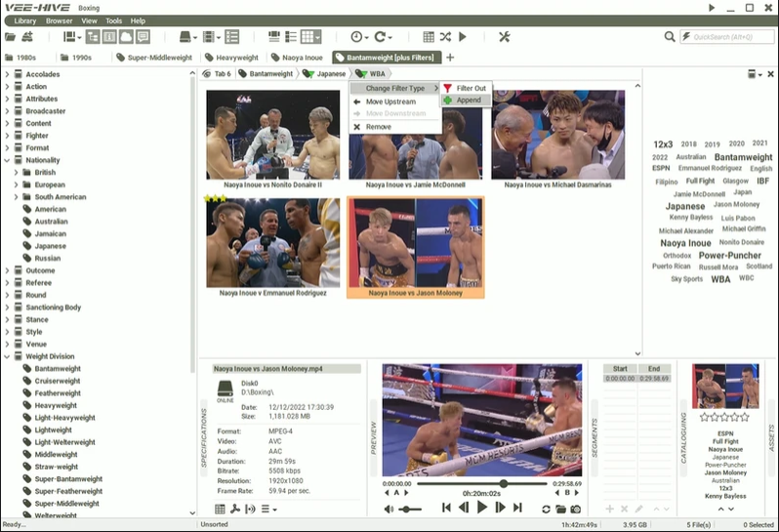Select Naoya Inoue vs Nonito Donaire II thumbnail
Screen dimensions: 779x532
tap(272, 140)
